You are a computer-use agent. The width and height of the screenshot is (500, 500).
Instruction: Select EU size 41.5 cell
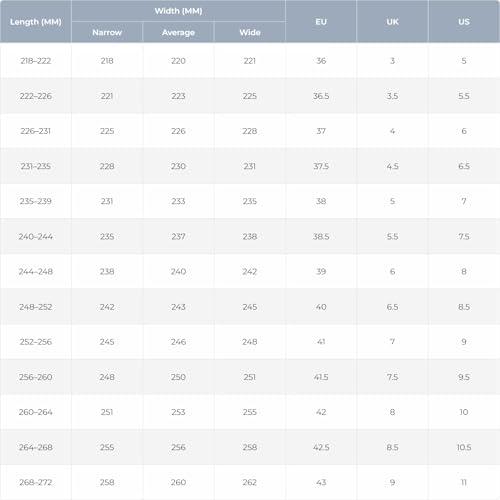321,377
